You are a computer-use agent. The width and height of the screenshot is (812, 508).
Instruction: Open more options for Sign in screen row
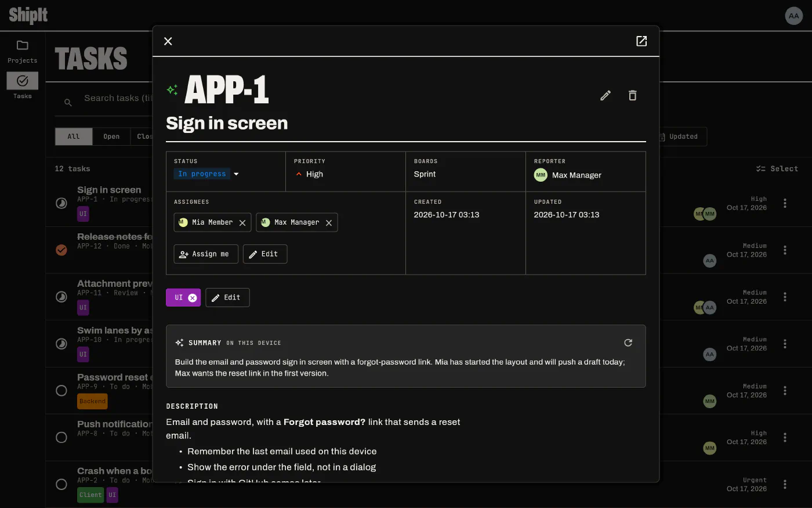pos(785,203)
